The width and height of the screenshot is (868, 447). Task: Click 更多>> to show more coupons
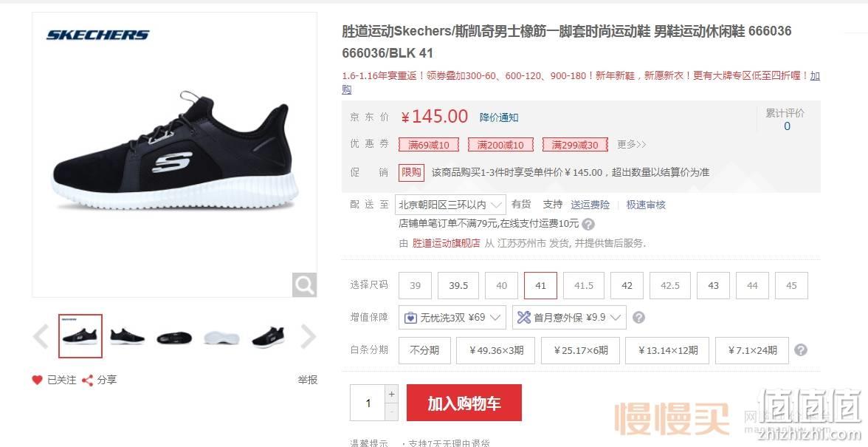(x=632, y=145)
